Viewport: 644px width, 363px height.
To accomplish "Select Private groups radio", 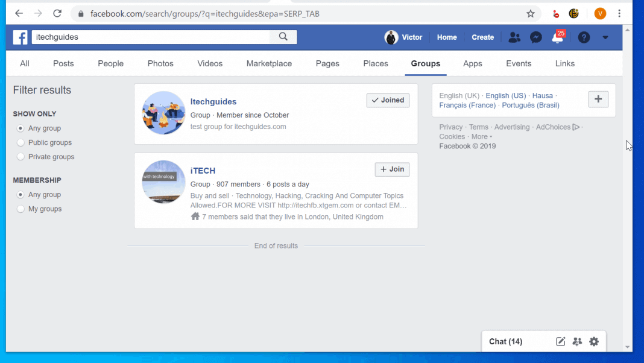I will (21, 157).
